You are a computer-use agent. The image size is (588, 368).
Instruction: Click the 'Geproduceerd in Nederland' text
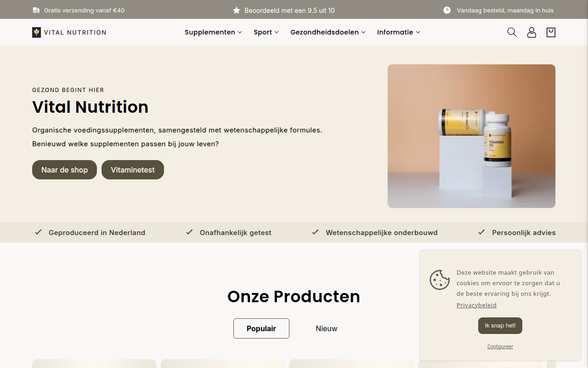tap(97, 233)
